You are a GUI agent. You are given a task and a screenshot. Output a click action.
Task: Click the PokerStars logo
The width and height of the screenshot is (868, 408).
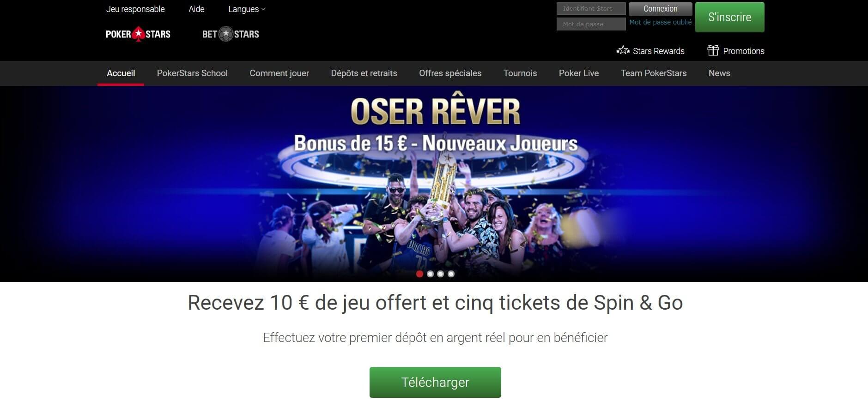[138, 34]
